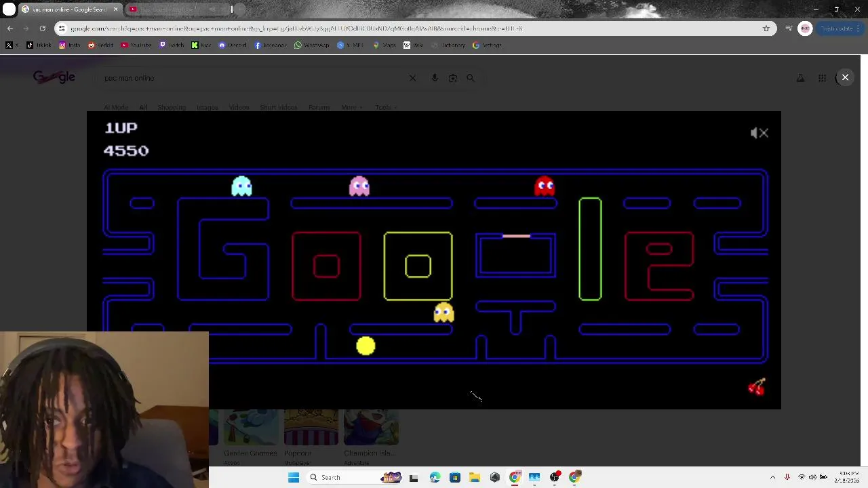
Task: Unmute the Pac-Man game sound
Action: pyautogui.click(x=759, y=133)
